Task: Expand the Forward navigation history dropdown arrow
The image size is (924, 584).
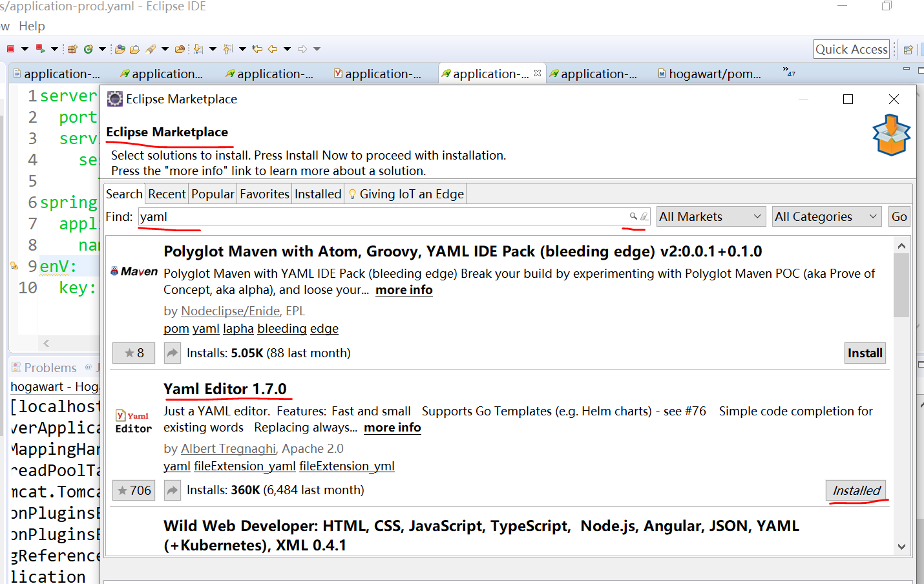Action: coord(317,49)
